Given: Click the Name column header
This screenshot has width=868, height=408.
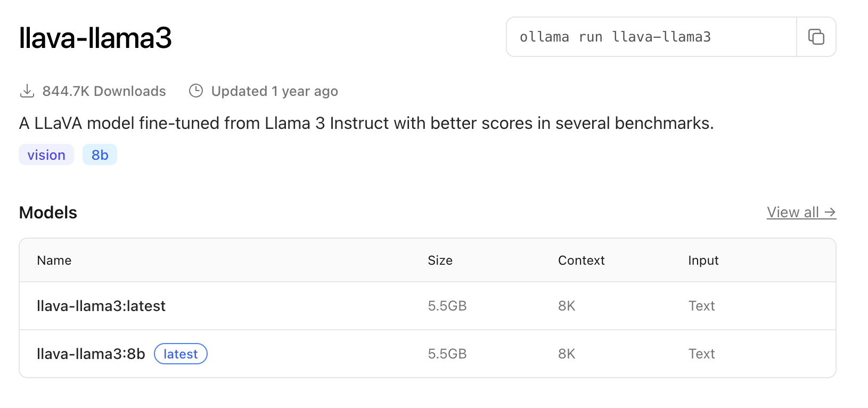Looking at the screenshot, I should 54,260.
